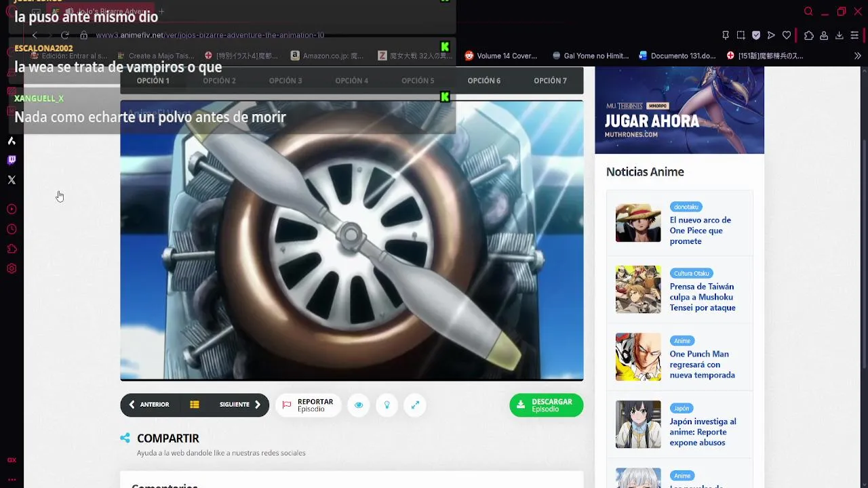The height and width of the screenshot is (488, 868).
Task: Open 'El nuevo arco de One Piece' article
Action: tap(701, 230)
